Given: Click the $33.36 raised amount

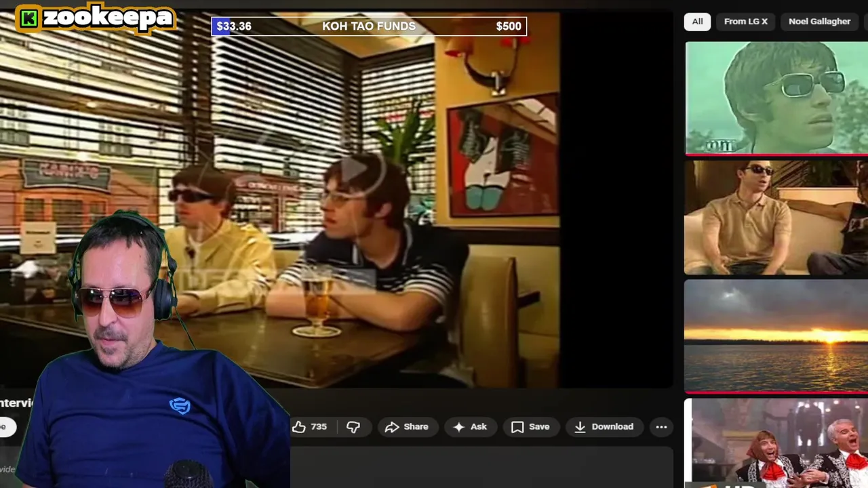Looking at the screenshot, I should coord(234,26).
